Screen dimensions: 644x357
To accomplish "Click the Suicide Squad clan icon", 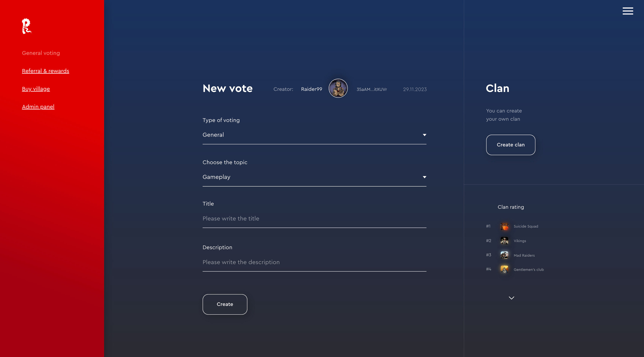I will point(504,226).
